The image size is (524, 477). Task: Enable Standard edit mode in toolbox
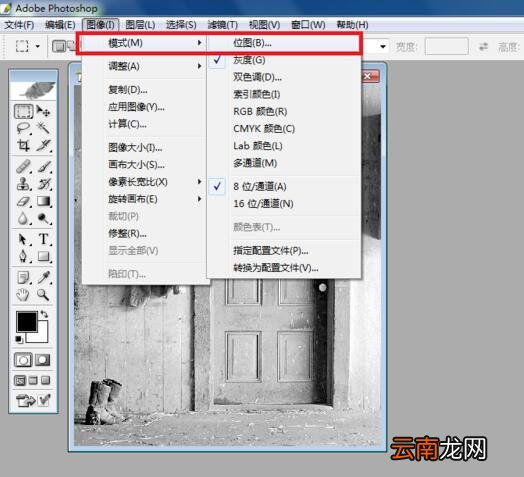(x=23, y=360)
